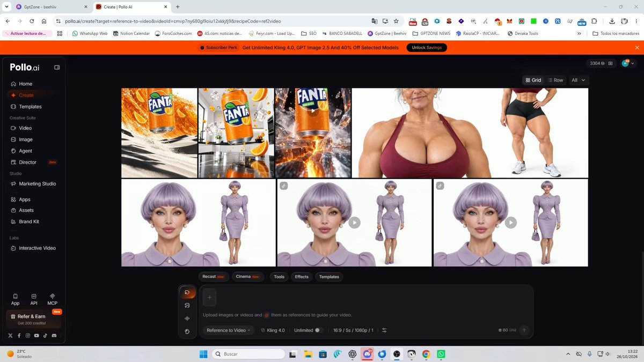Click the App download icon

(15, 299)
